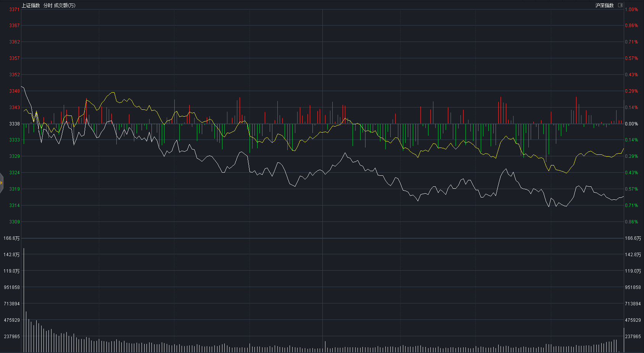Toggle the side panel icon beside 沪深指数

[x=620, y=5]
